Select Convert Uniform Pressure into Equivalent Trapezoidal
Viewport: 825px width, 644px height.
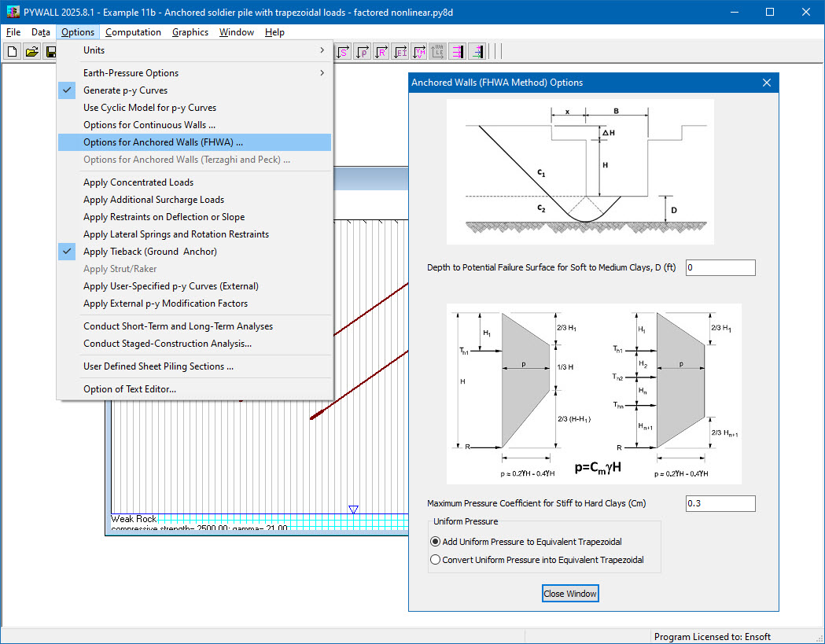(x=436, y=559)
